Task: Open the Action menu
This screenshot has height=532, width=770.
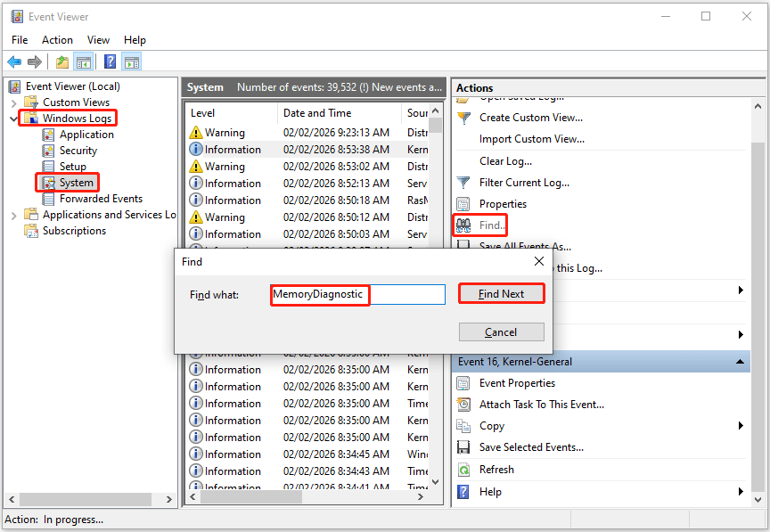Action: click(x=57, y=39)
